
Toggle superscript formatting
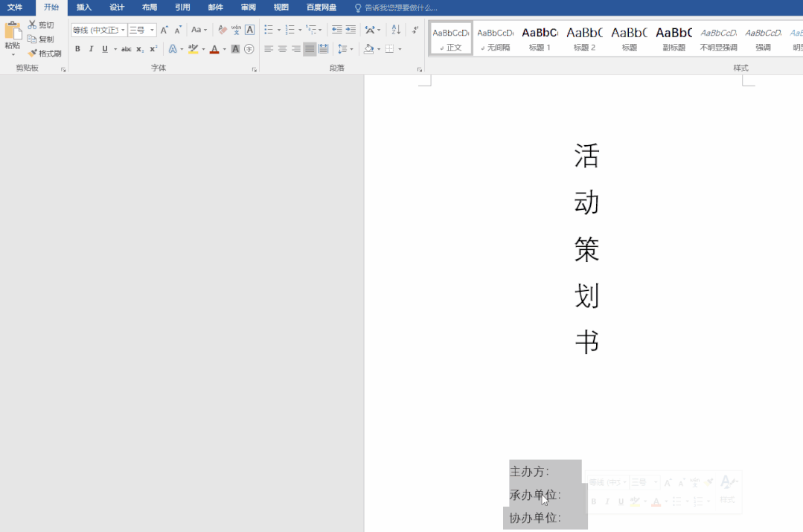coord(153,49)
